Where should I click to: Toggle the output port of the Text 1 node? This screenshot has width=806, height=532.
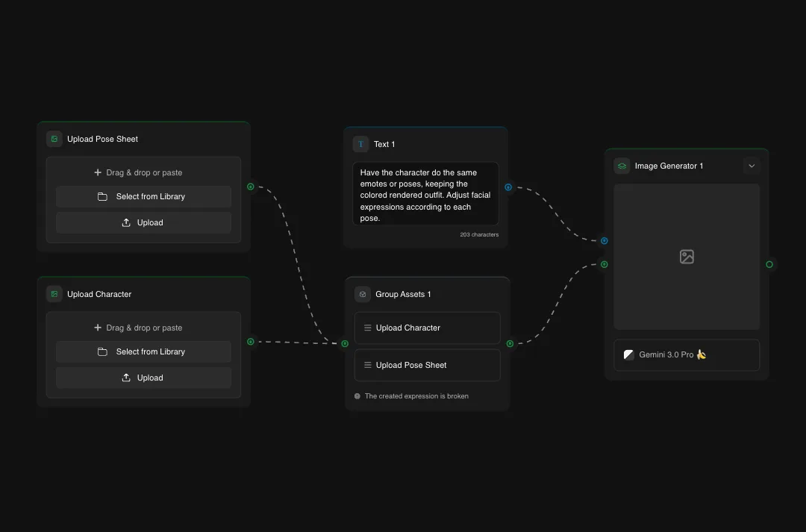coord(508,188)
